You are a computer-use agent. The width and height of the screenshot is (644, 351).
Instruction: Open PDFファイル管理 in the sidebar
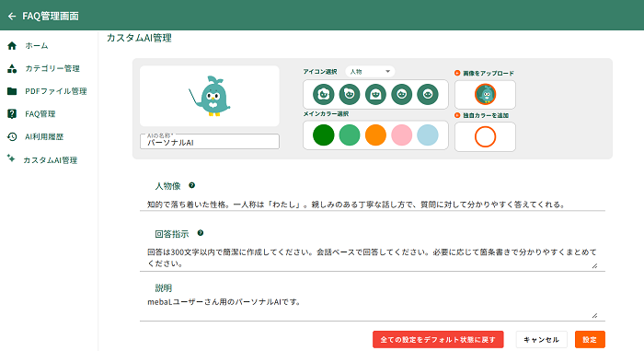(56, 91)
